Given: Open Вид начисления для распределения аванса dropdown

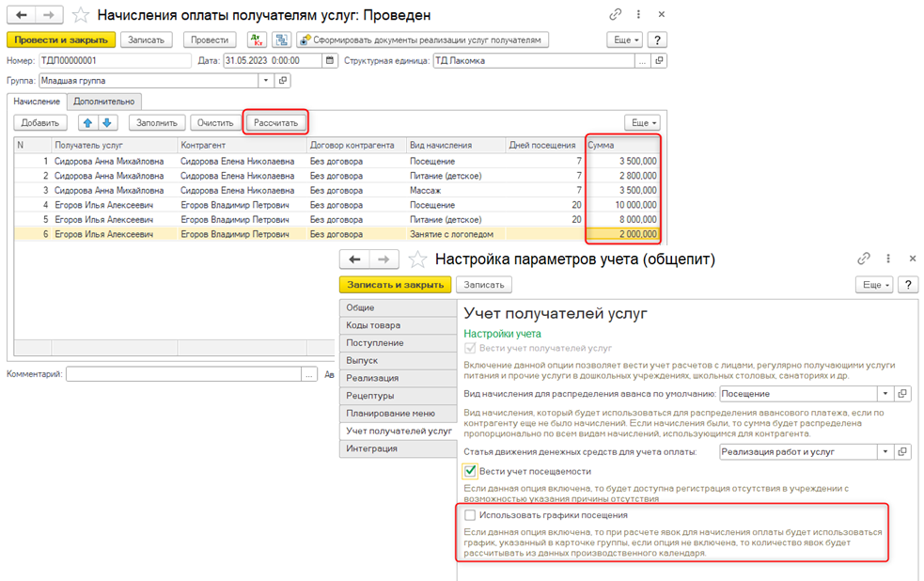Looking at the screenshot, I should pyautogui.click(x=885, y=394).
